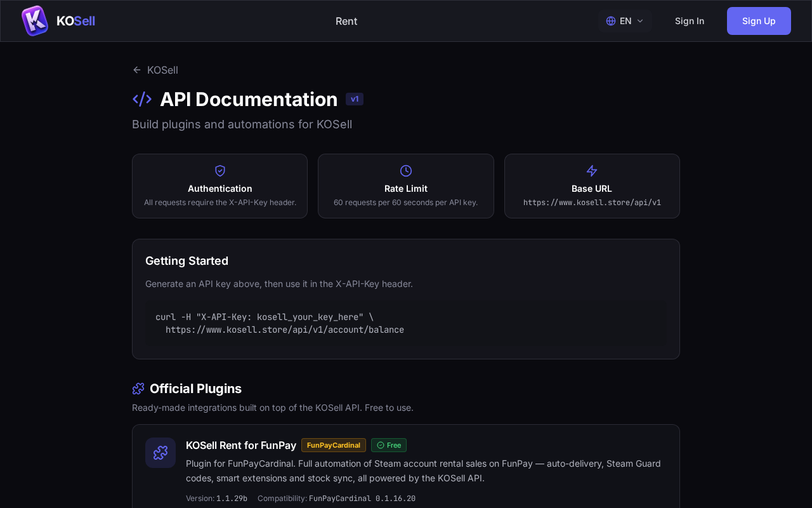Viewport: 812px width, 508px height.
Task: Click the code brackets icon beside title
Action: pyautogui.click(x=142, y=99)
